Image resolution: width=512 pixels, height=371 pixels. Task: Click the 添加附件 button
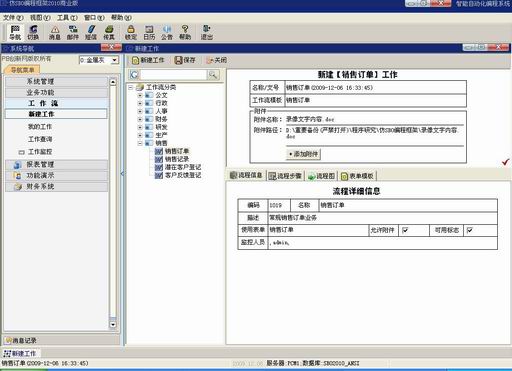pyautogui.click(x=304, y=154)
